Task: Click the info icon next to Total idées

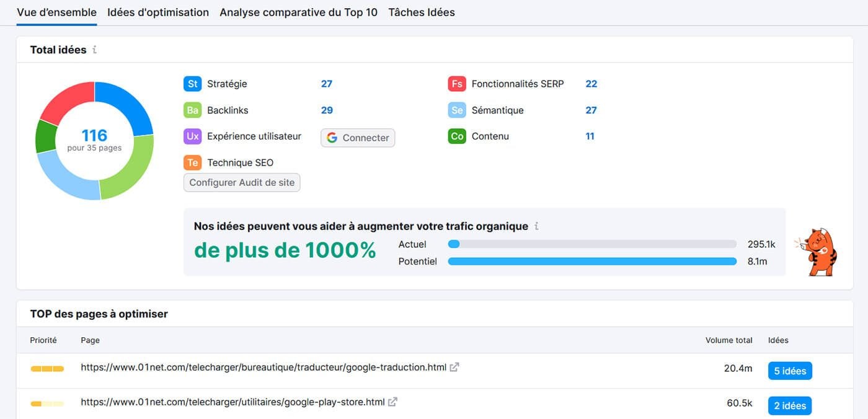Action: click(94, 50)
